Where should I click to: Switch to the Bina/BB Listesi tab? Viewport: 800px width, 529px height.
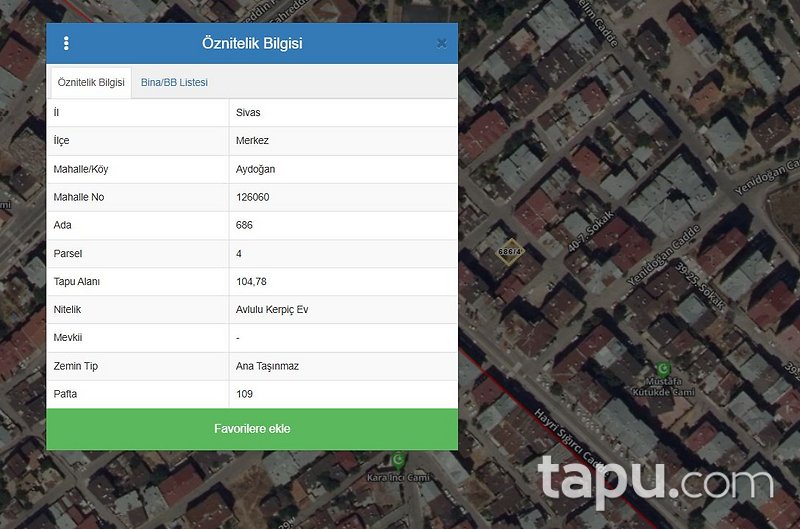coord(174,82)
